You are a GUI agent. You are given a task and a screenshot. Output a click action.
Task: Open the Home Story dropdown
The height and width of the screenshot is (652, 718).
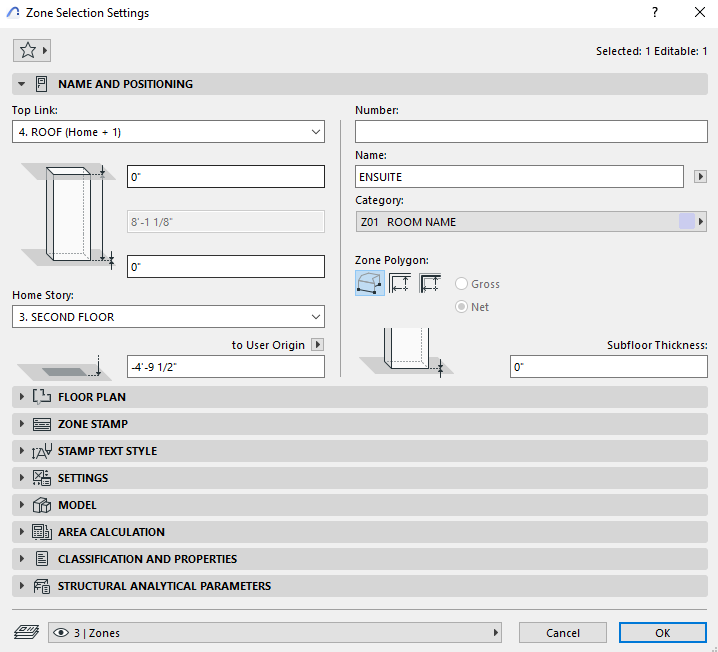coord(168,317)
